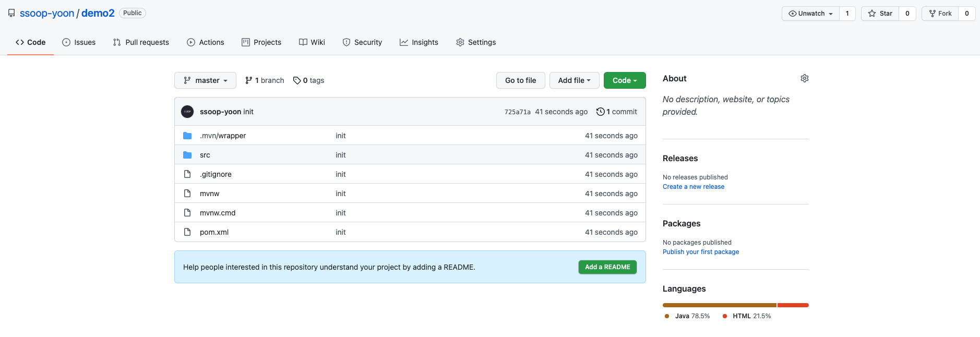
Task: Open the demo2 repository link
Action: click(98, 13)
